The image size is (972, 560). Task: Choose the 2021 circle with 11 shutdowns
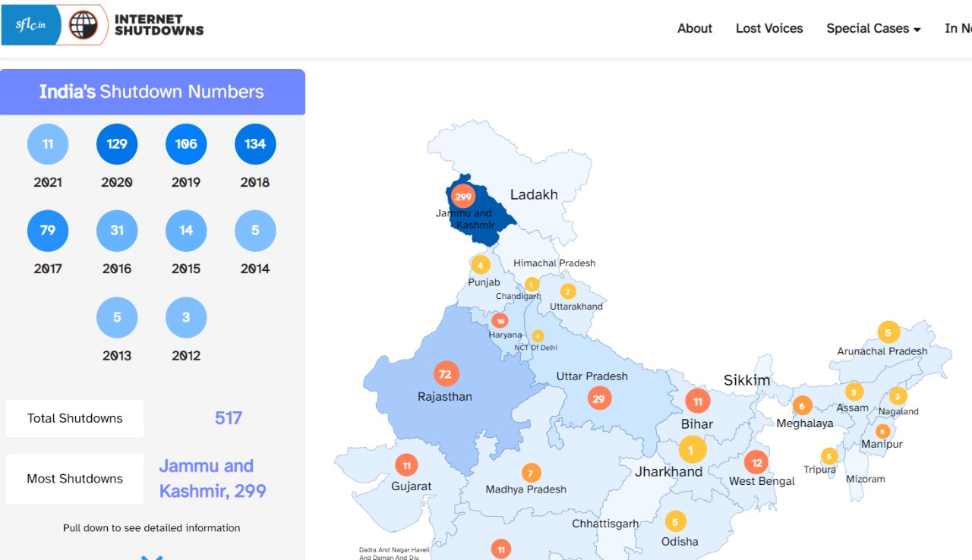[x=48, y=144]
